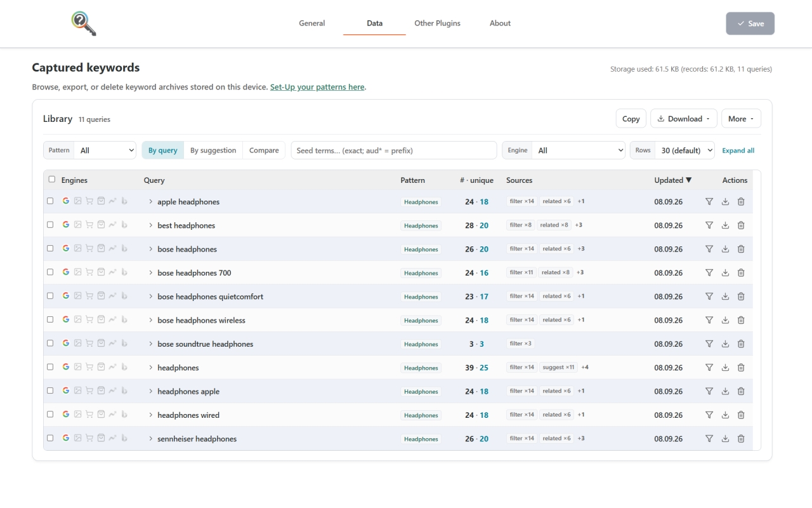The image size is (812, 508).
Task: Click the Copy button
Action: tap(631, 119)
